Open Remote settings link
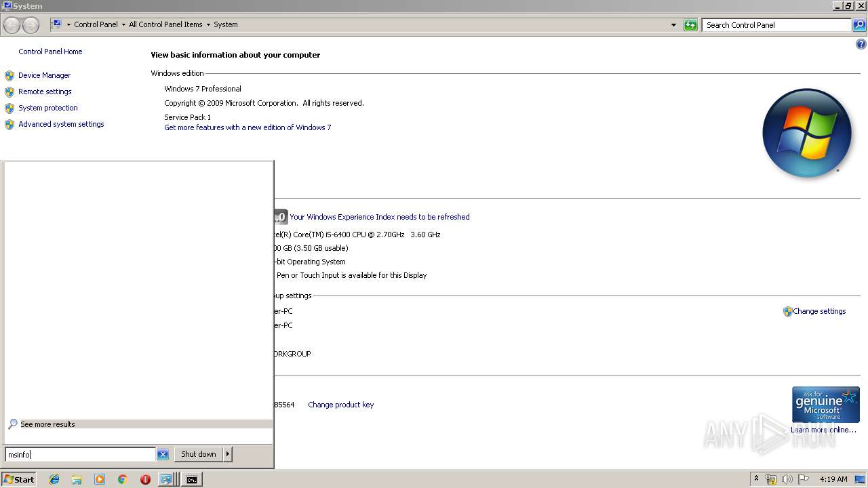Viewport: 868px width, 488px height. pos(45,91)
